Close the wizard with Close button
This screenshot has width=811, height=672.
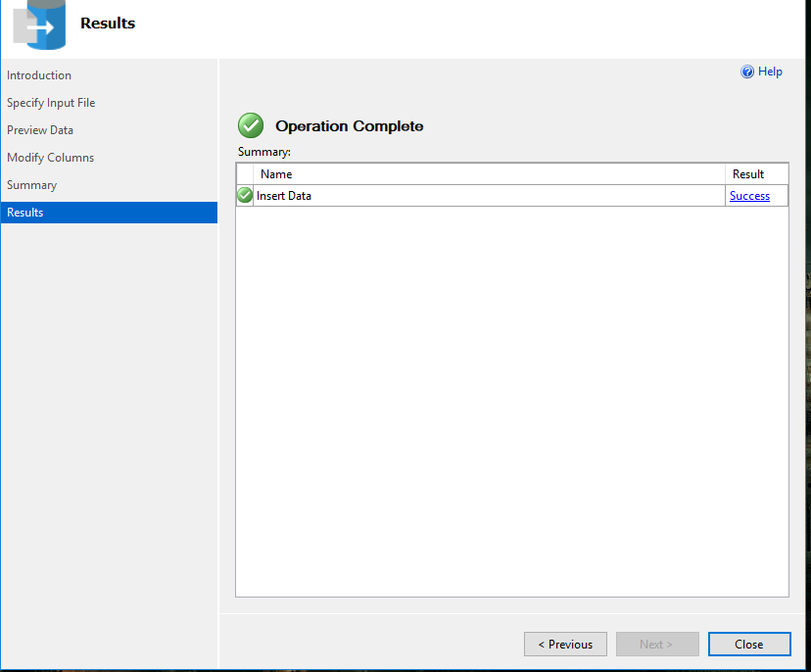749,644
